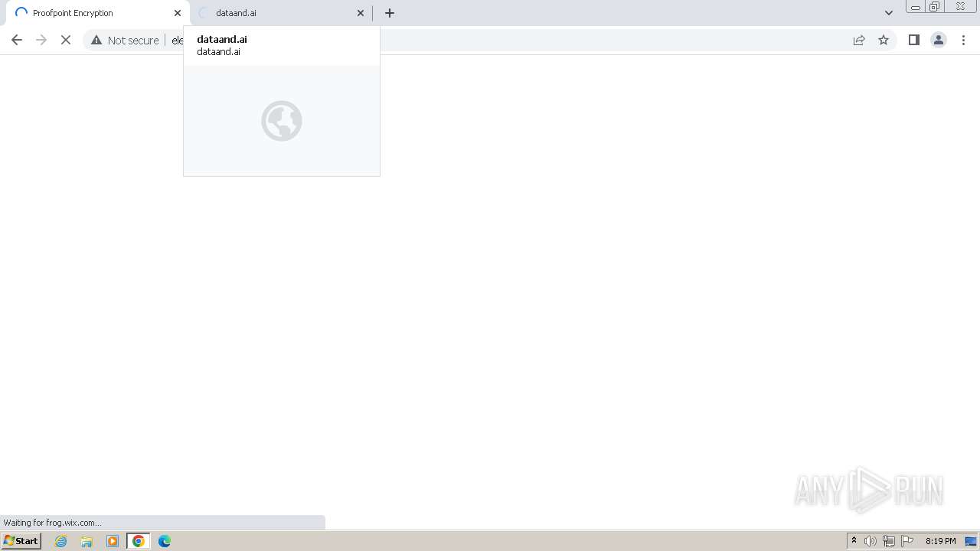Launch Microsoft Edge from the taskbar
The height and width of the screenshot is (551, 980).
click(165, 541)
